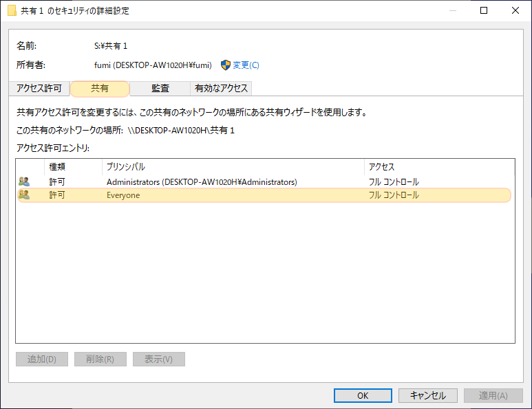Click the 削除(R) button
532x409 pixels.
(x=100, y=360)
